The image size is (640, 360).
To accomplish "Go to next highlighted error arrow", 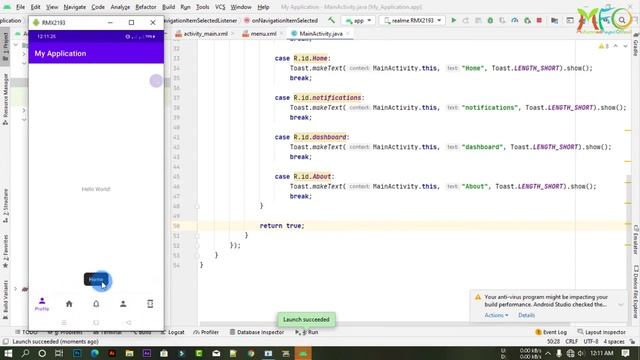I will [625, 46].
